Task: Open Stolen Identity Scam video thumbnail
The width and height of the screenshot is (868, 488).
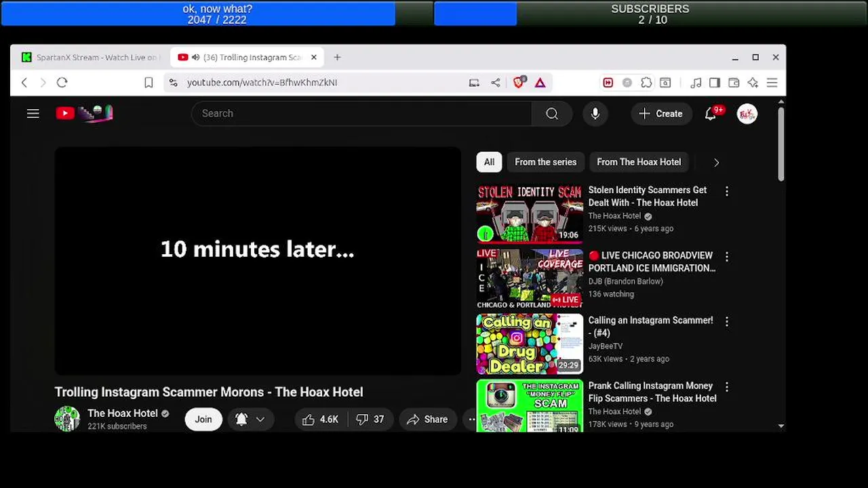Action: [530, 213]
